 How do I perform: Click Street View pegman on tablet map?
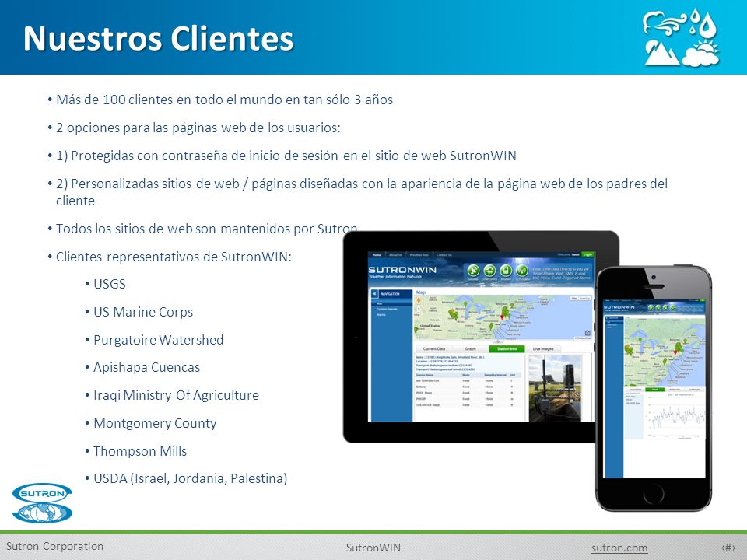419,300
